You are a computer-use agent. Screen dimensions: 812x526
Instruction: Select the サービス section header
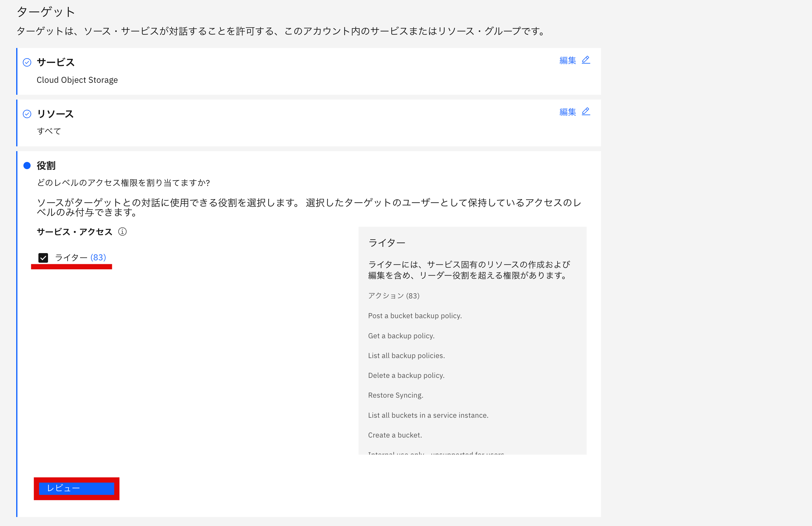point(56,62)
